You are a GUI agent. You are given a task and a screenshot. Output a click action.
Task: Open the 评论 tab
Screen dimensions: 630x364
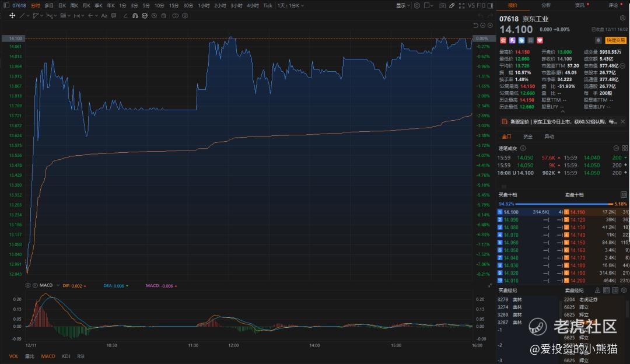[612, 5]
